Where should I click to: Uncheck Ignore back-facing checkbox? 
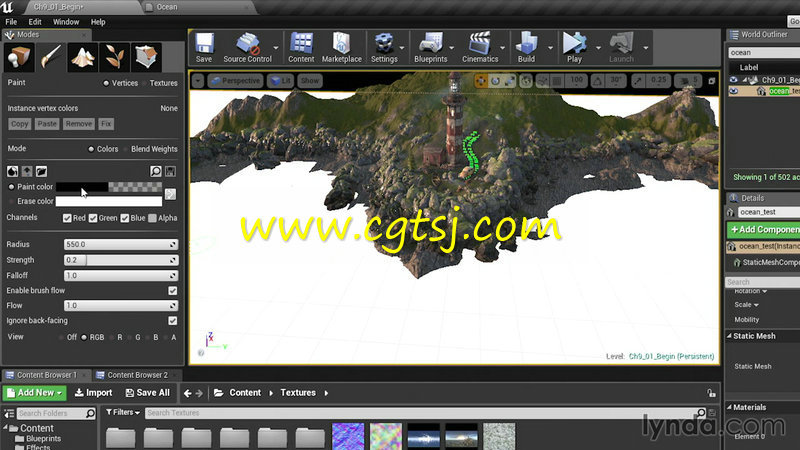click(x=172, y=320)
